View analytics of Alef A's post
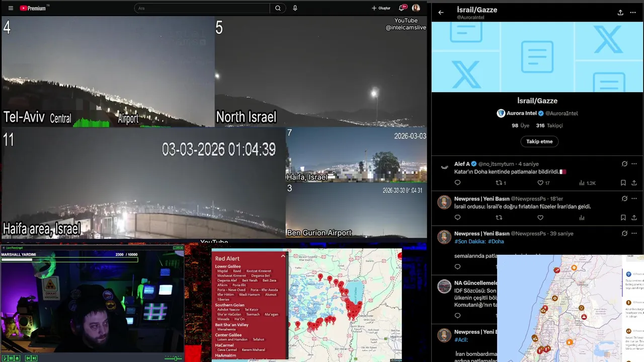Screen dimensions: 644x362 tap(587, 183)
